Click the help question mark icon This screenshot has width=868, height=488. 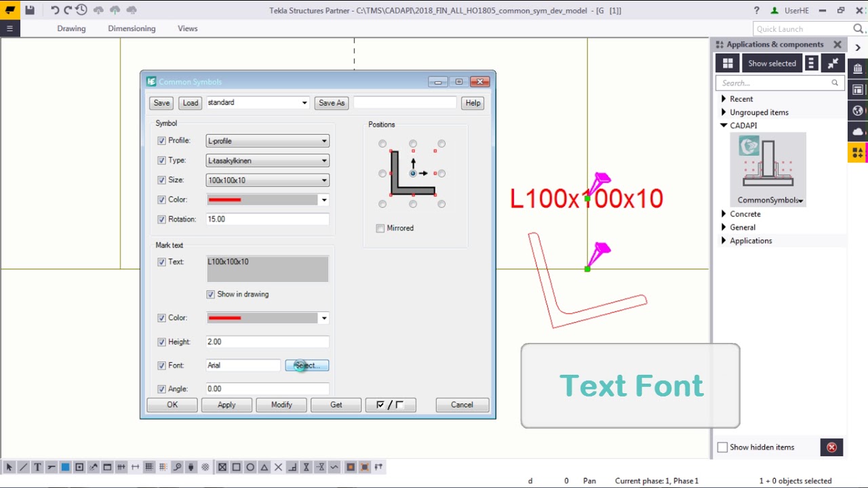click(x=757, y=10)
